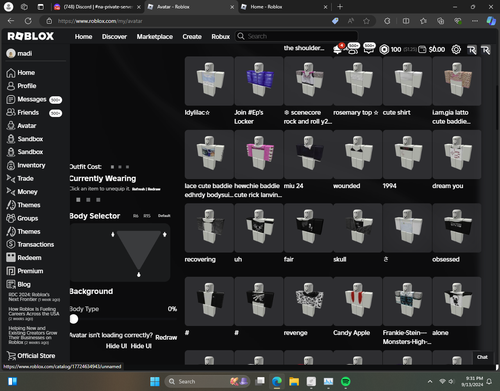The image size is (500, 391).
Task: Open Redeem in the left sidebar
Action: coord(24,258)
